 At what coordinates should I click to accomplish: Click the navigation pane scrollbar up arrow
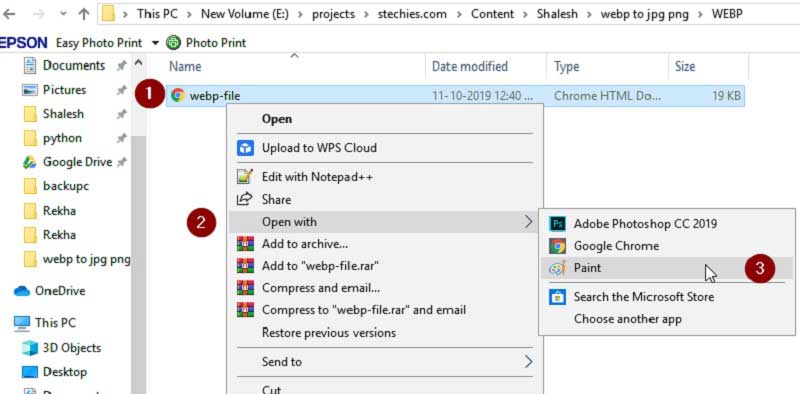pos(138,64)
